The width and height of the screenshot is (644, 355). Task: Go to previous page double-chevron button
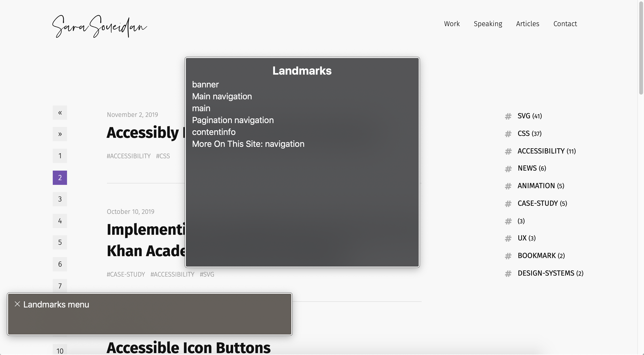point(60,113)
